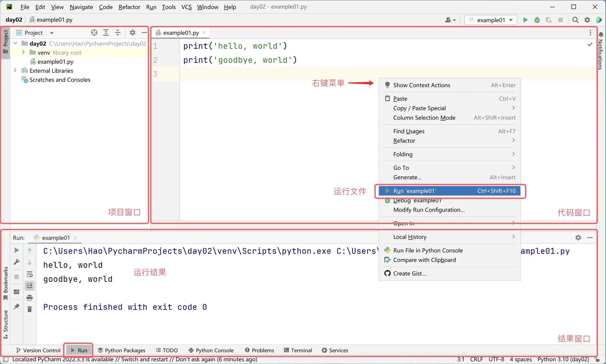Start debugging using the bug icon

537,20
